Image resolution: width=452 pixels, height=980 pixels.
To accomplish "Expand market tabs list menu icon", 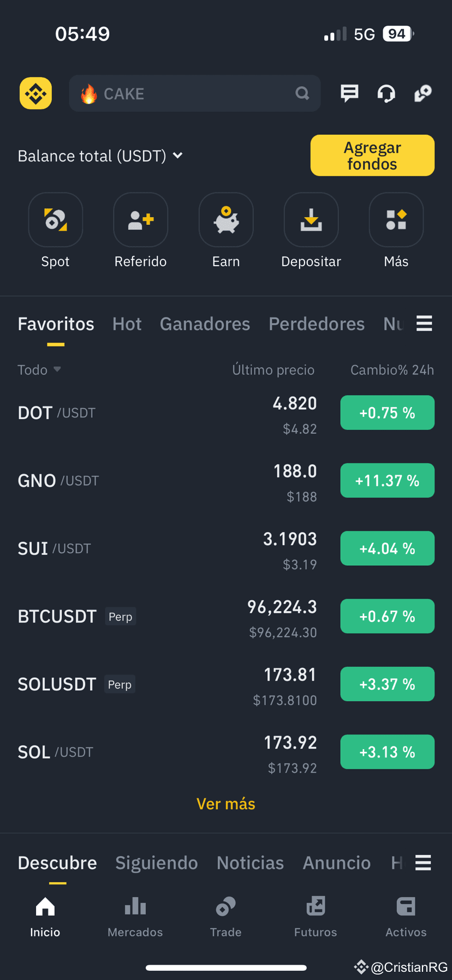I will point(424,324).
